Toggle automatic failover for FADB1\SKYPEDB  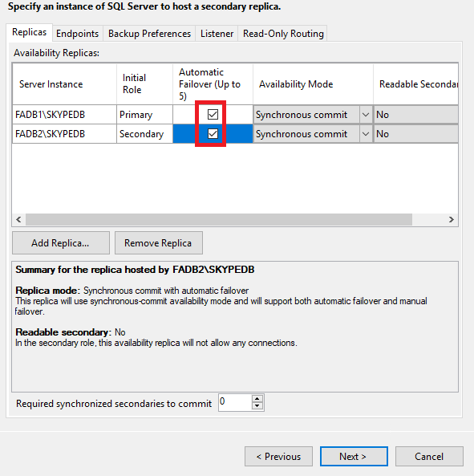(213, 115)
